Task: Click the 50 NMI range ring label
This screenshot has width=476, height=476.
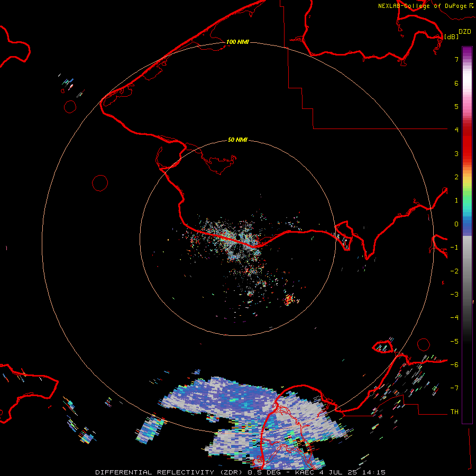Action: click(x=237, y=140)
